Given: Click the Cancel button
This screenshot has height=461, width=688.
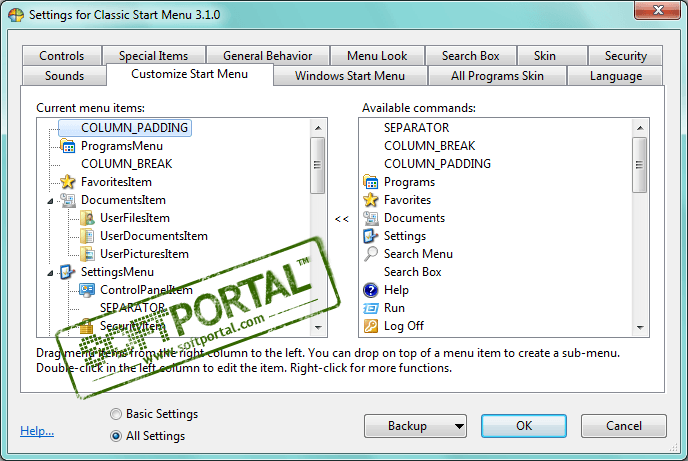Looking at the screenshot, I should click(x=624, y=426).
